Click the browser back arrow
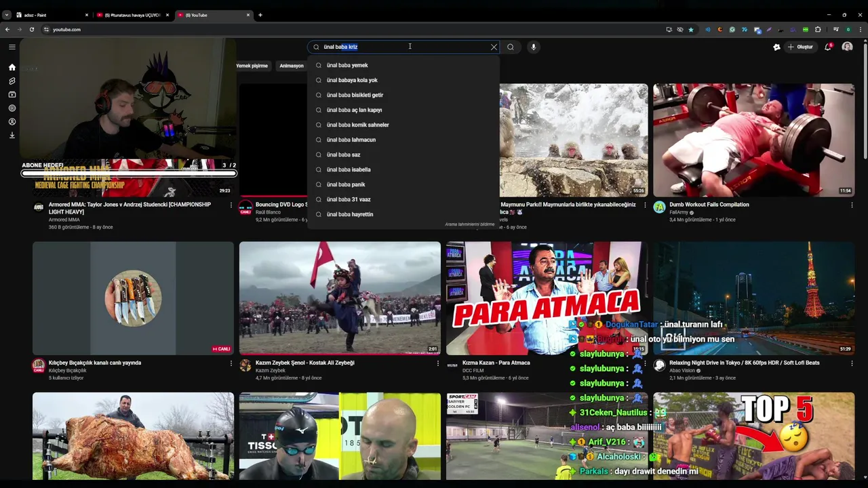 click(x=7, y=29)
